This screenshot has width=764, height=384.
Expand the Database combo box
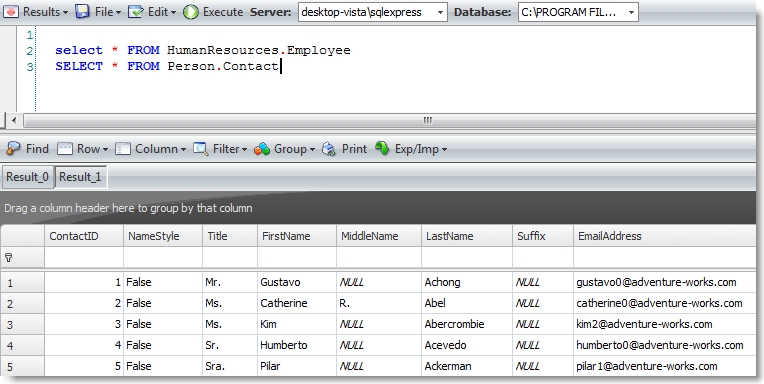[x=631, y=13]
